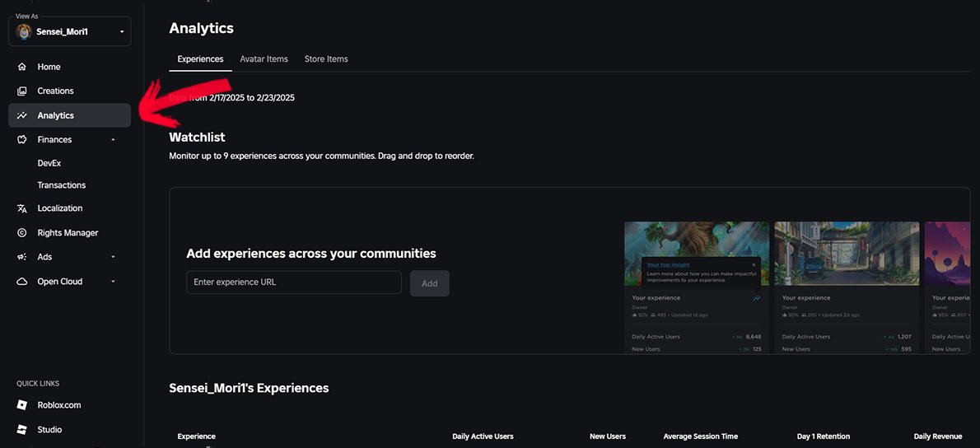Click the Day 1 Retention column header
Image resolution: width=980 pixels, height=448 pixels.
pos(824,436)
